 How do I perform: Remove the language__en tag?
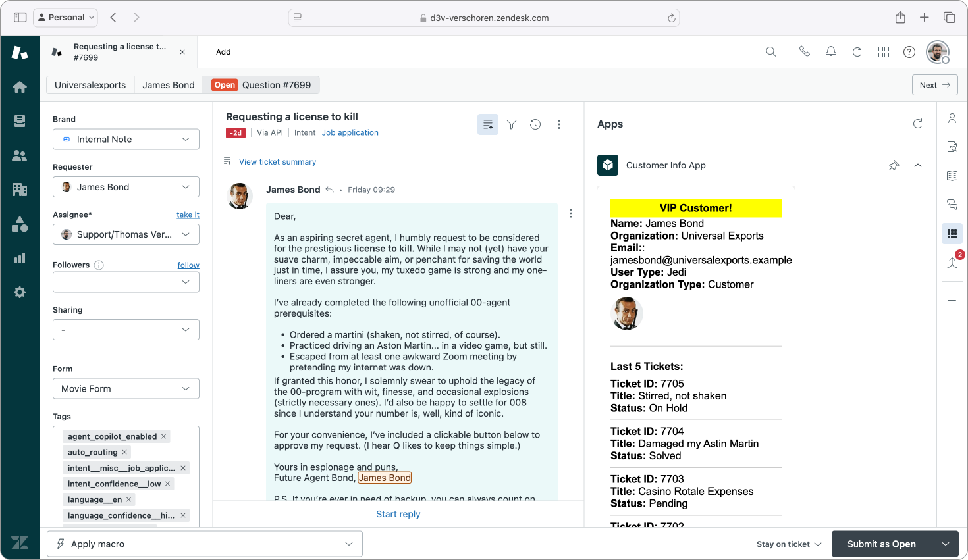[129, 499]
